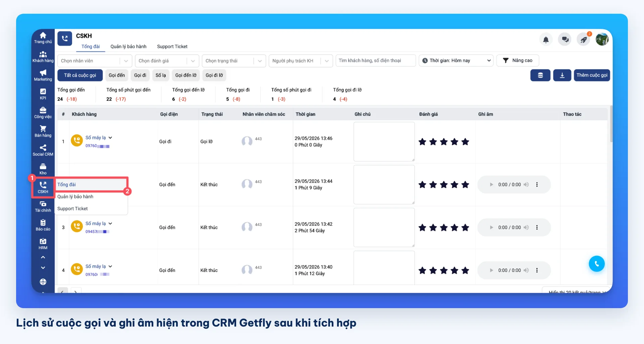The width and height of the screenshot is (644, 344).
Task: Open Bán hàng cart in sidebar
Action: [x=43, y=132]
